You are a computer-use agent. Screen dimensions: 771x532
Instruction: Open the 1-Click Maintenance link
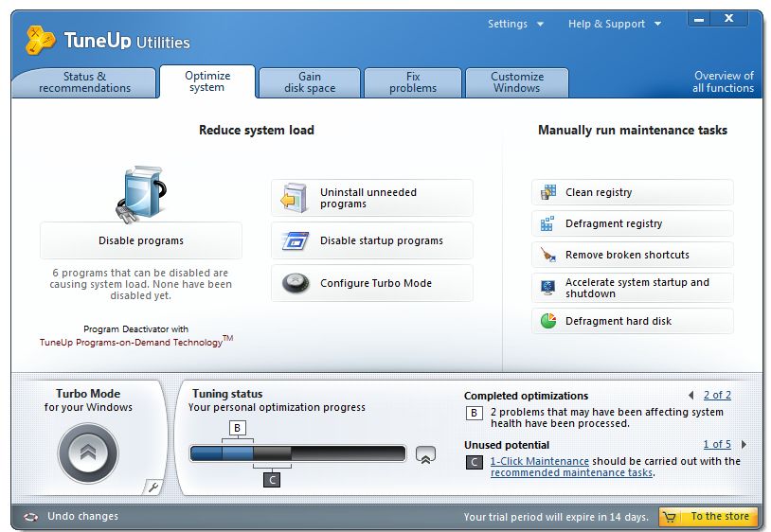(539, 461)
